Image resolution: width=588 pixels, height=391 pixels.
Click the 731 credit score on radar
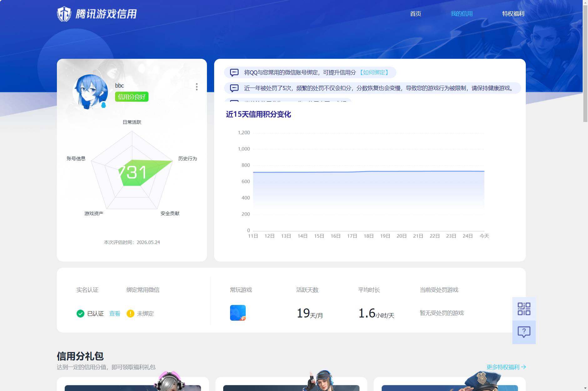tap(132, 172)
